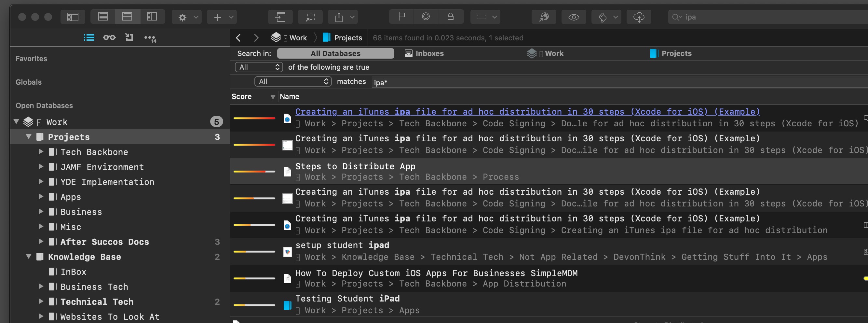Open the gear action menu

(x=187, y=17)
